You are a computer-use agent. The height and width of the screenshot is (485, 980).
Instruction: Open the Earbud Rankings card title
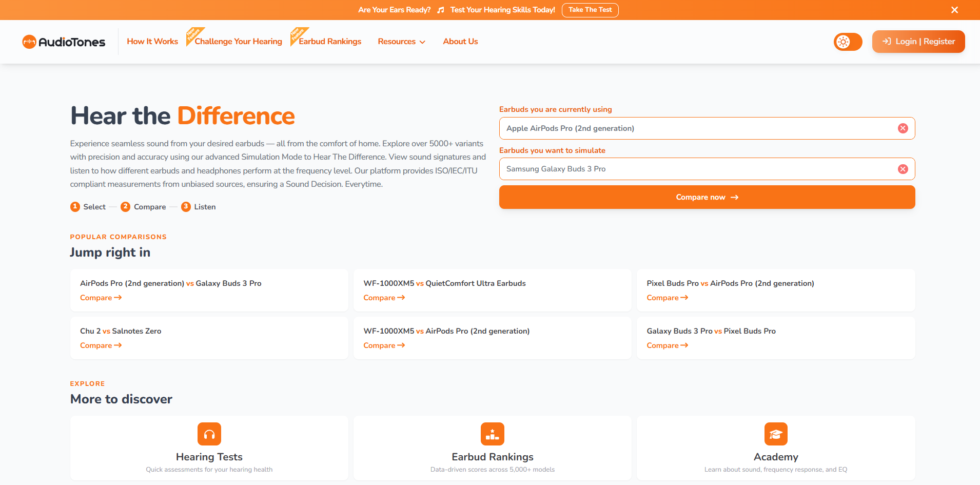pos(493,457)
